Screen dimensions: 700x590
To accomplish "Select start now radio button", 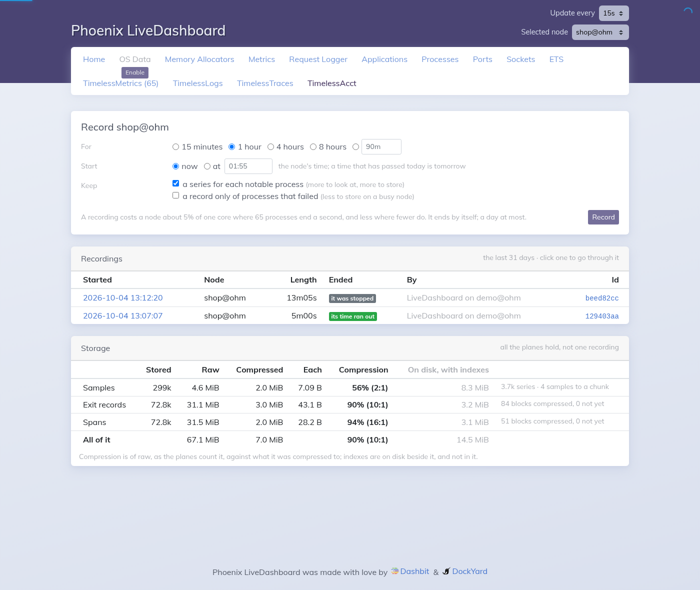I will click(175, 166).
